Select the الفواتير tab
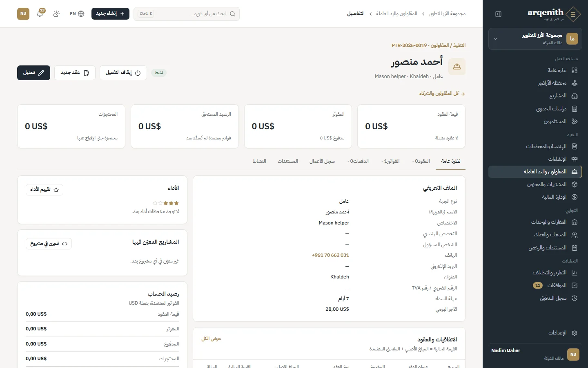Viewport: 588px width, 368px height. click(x=390, y=161)
